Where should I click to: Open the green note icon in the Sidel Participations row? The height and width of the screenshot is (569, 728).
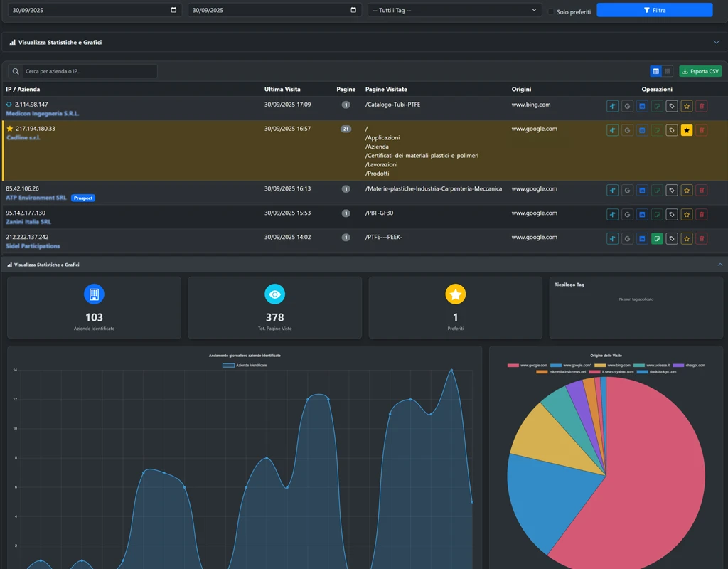657,239
